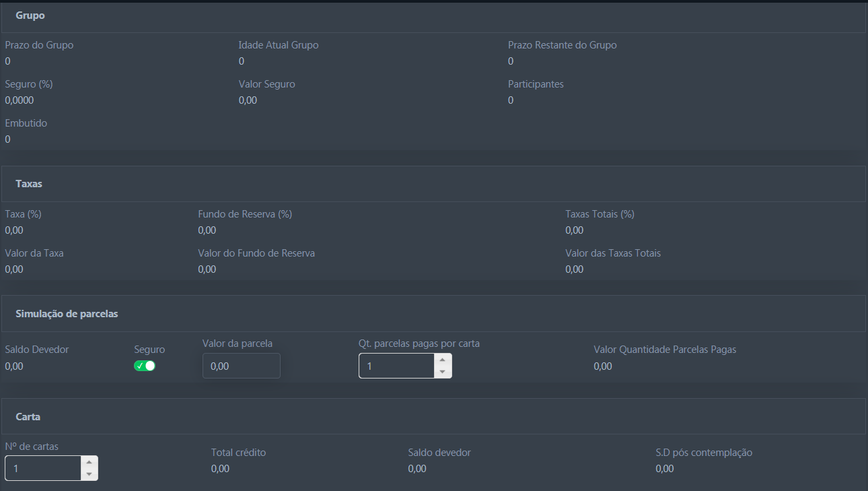Toggle the Seguro switch off
Image resolution: width=868 pixels, height=491 pixels.
145,366
